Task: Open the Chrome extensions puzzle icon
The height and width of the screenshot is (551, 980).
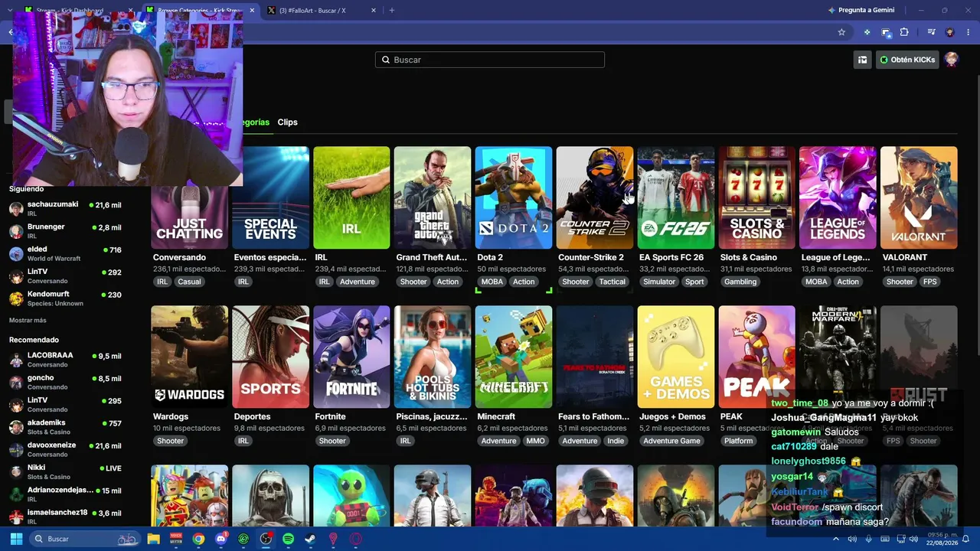Action: (904, 32)
